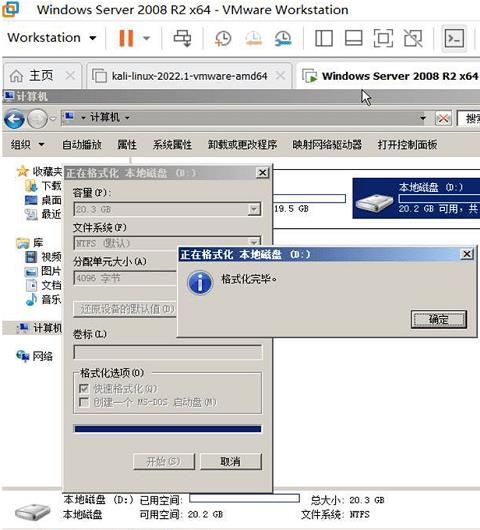Toggle 快速格式化 quick format checkbox
This screenshot has width=480, height=530.
(83, 388)
